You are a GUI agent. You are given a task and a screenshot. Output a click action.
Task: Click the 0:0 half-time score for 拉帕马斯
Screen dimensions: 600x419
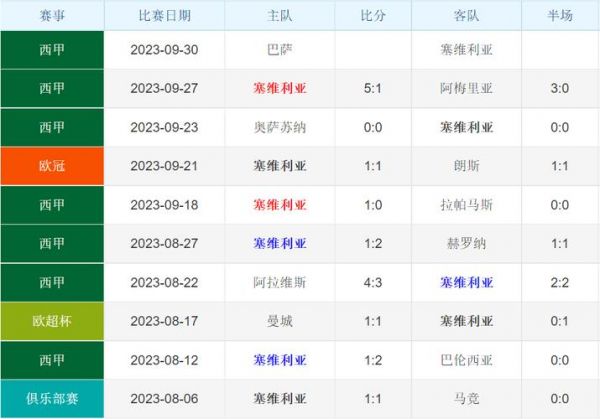559,205
